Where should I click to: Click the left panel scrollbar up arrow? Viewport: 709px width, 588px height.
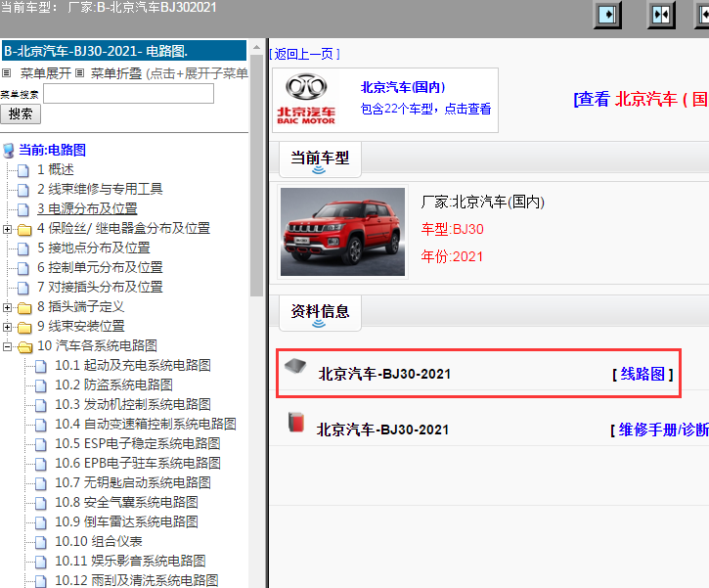coord(256,47)
